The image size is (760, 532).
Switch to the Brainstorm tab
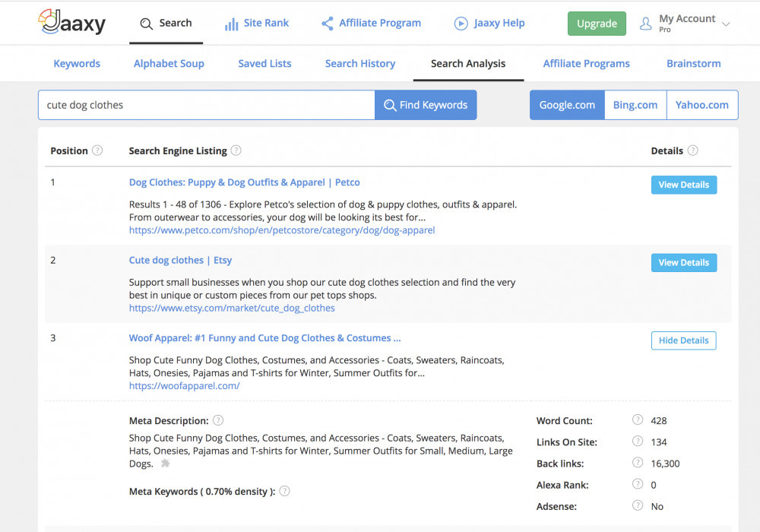[694, 64]
